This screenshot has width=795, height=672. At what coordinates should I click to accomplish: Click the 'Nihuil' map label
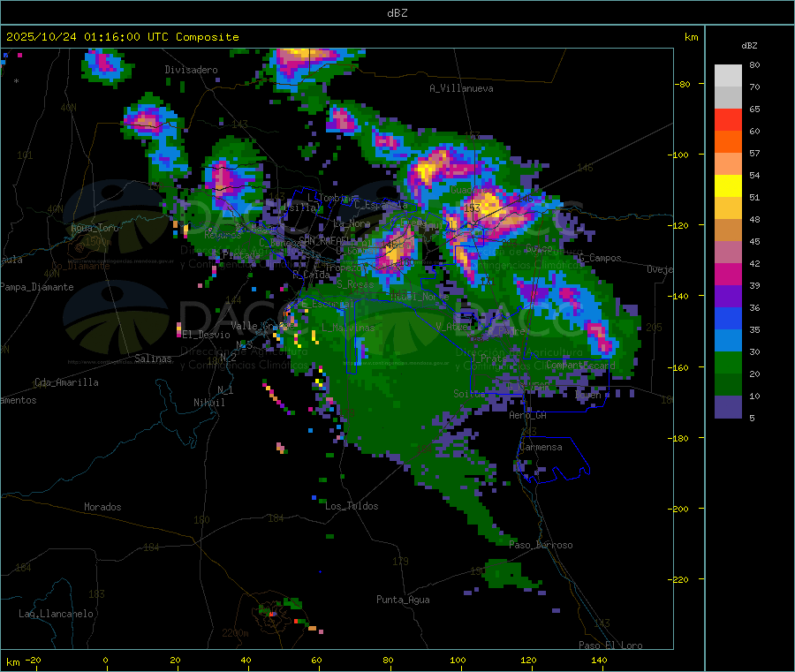coord(209,403)
